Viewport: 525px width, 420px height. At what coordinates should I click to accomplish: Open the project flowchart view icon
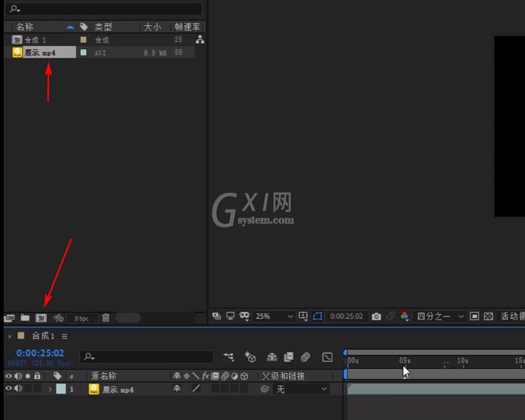(200, 39)
